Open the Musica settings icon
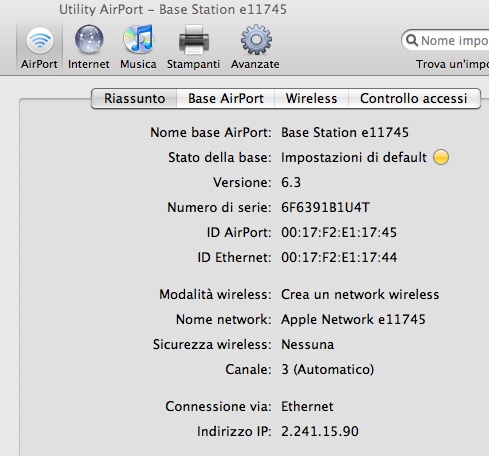The height and width of the screenshot is (456, 489). 138,39
